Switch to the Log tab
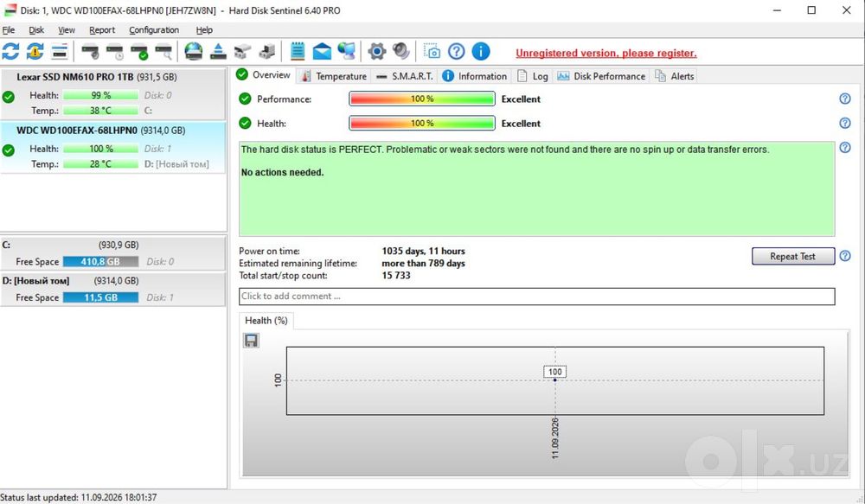 coord(533,76)
